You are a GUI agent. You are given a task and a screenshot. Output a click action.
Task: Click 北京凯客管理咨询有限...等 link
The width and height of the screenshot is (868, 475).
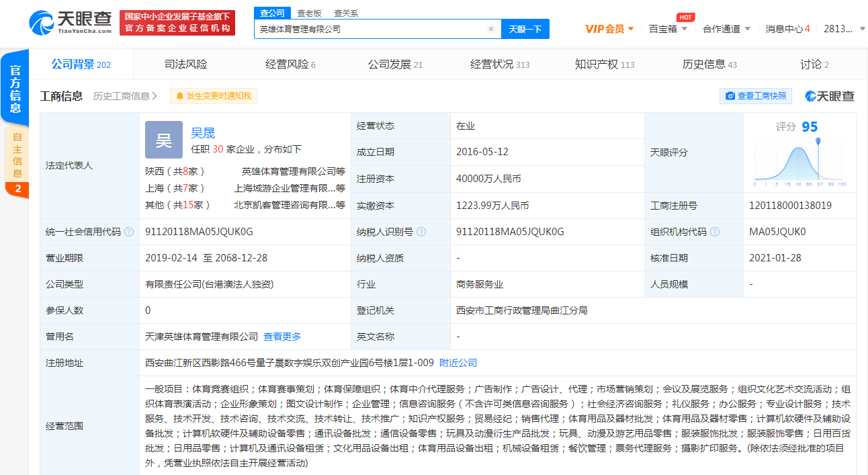coord(290,205)
